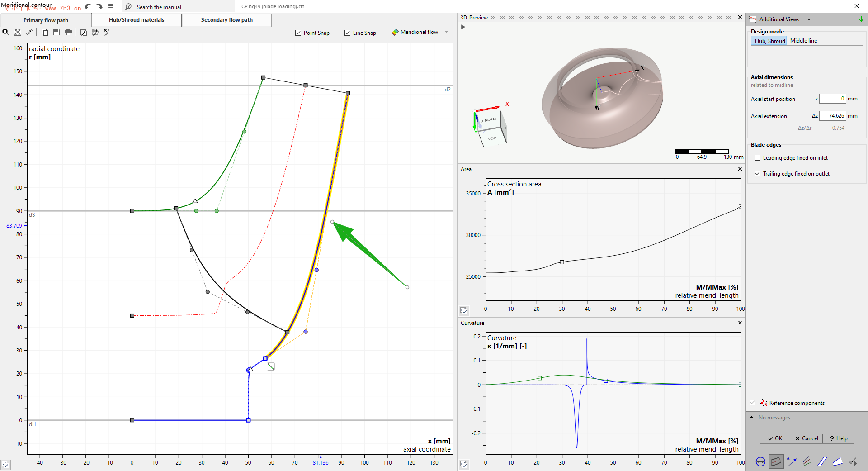The height and width of the screenshot is (471, 868).
Task: Open main diagram options icon bottom-left
Action: point(5,465)
